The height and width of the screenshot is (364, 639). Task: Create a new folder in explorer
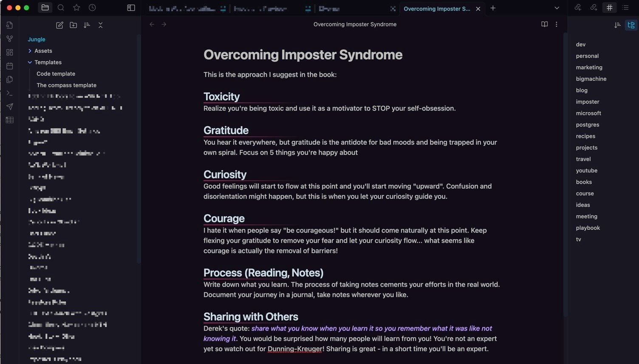click(x=73, y=25)
